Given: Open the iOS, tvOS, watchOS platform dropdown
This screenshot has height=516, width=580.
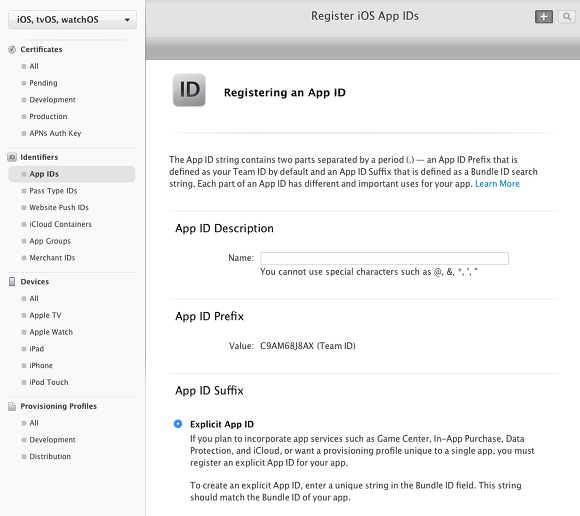Looking at the screenshot, I should tap(72, 20).
